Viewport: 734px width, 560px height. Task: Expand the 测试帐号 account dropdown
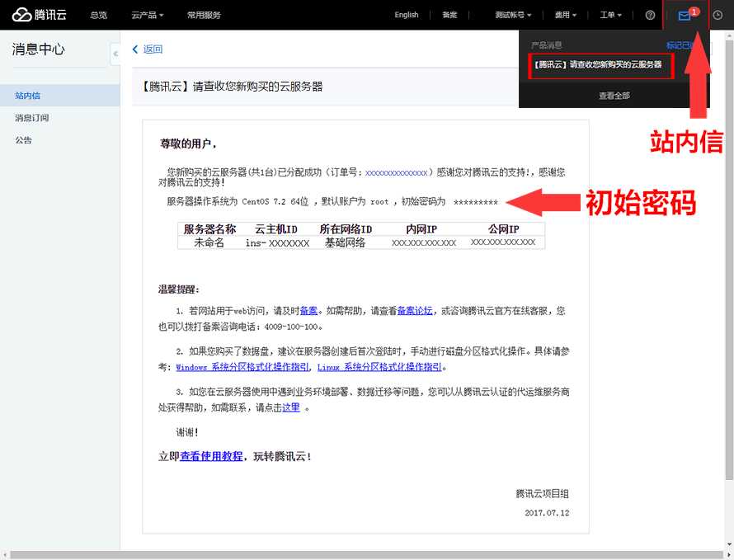tap(513, 15)
